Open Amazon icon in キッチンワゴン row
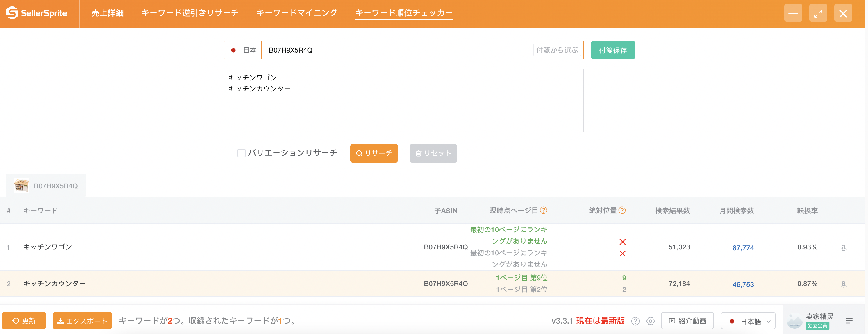 [843, 247]
